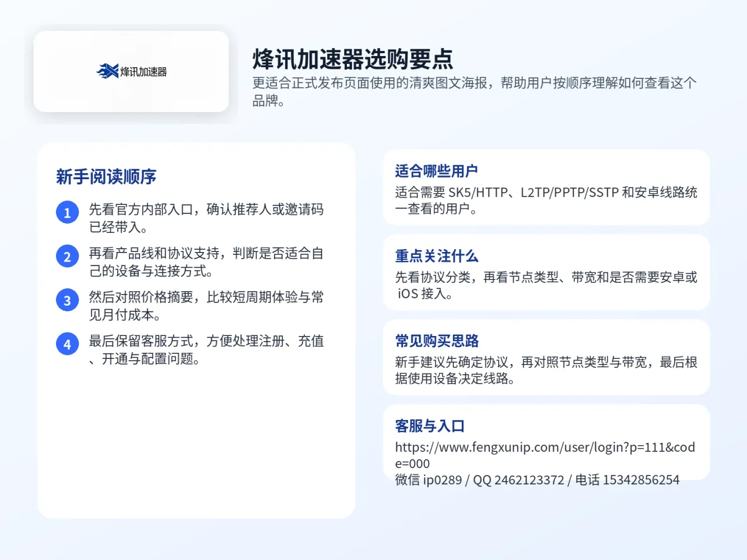The width and height of the screenshot is (747, 560).
Task: Click the 新手阅读顺序 heading
Action: pos(106,177)
